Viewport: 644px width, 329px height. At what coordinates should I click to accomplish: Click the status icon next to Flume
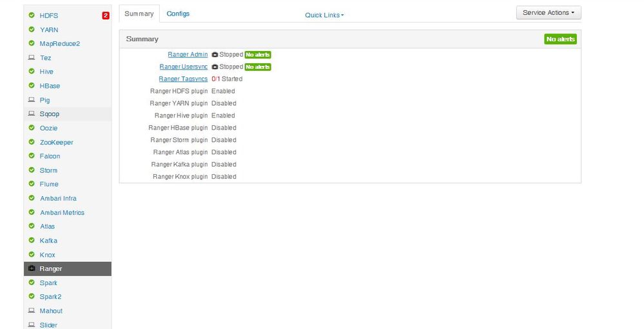[x=32, y=184]
